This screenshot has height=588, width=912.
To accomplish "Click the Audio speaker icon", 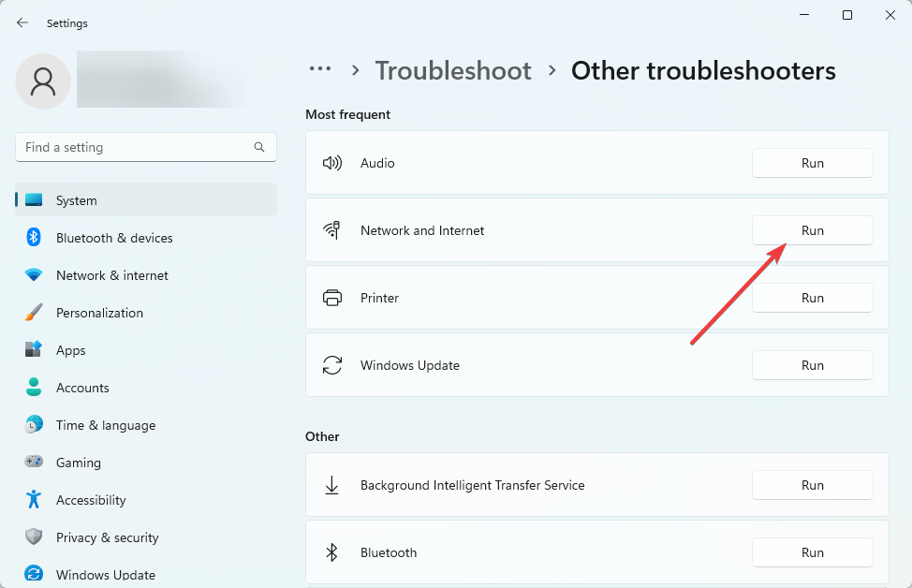I will (332, 163).
